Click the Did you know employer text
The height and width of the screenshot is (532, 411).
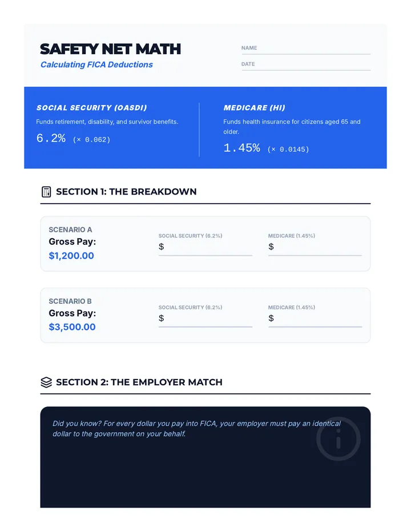click(196, 429)
